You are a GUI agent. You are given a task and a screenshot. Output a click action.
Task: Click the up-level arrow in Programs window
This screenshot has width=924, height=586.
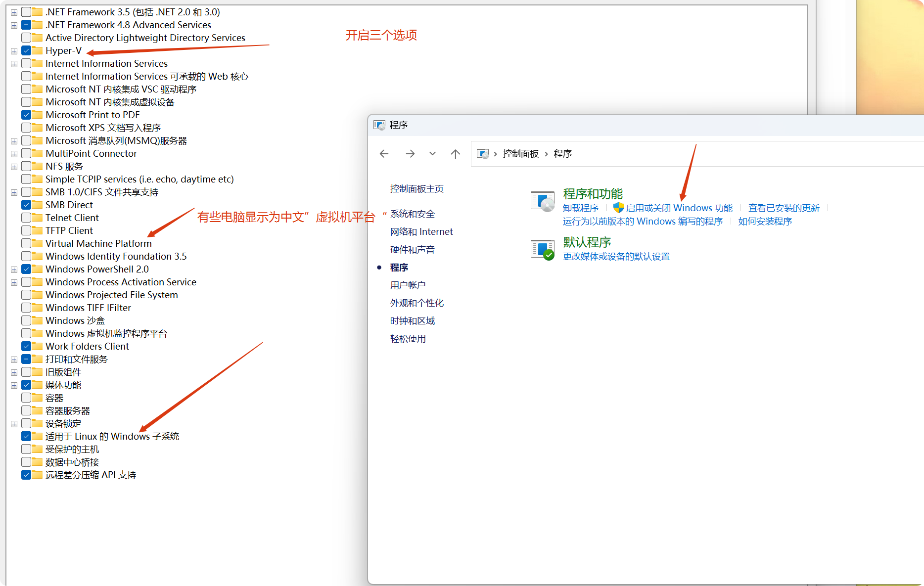[456, 154]
